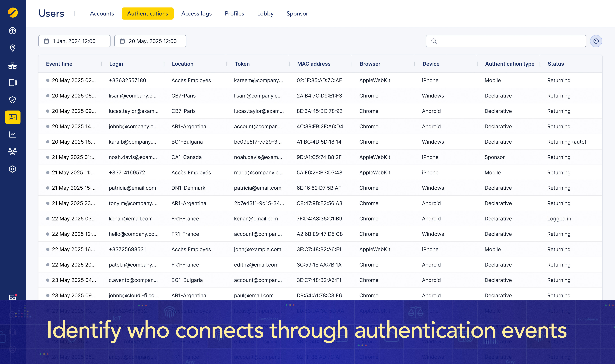Sort by the MAC address column header
Viewport: 615px width, 364px height.
[x=314, y=64]
